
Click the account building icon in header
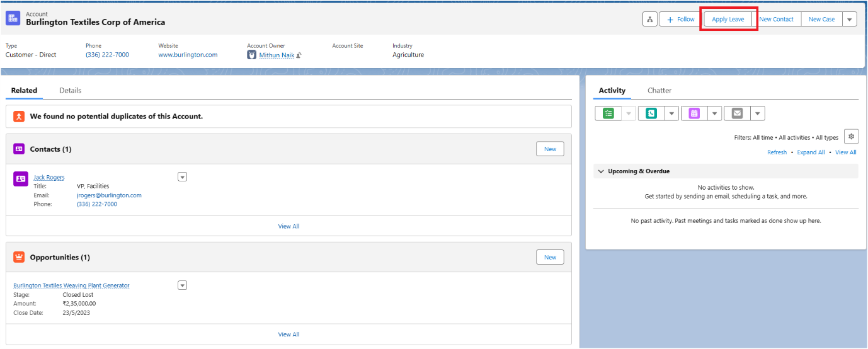(13, 18)
